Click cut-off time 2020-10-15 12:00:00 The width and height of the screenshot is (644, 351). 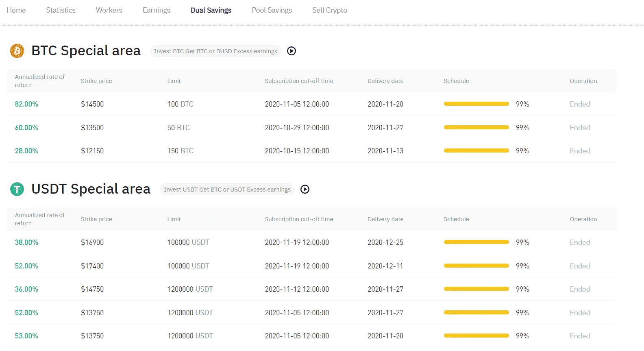tap(297, 151)
